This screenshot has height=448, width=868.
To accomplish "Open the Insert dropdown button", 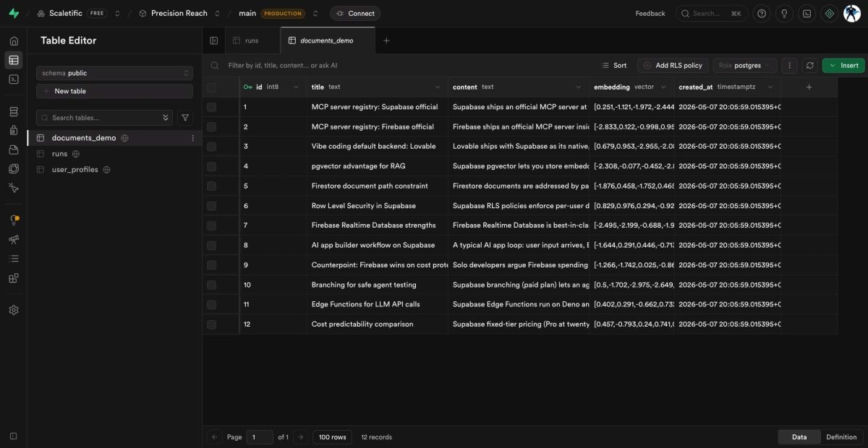I will coord(843,65).
